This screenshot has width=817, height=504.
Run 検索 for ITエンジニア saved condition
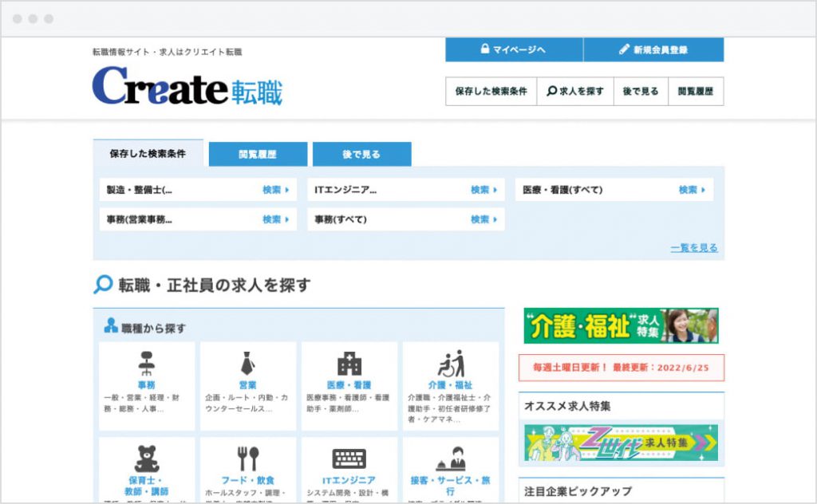(x=484, y=190)
